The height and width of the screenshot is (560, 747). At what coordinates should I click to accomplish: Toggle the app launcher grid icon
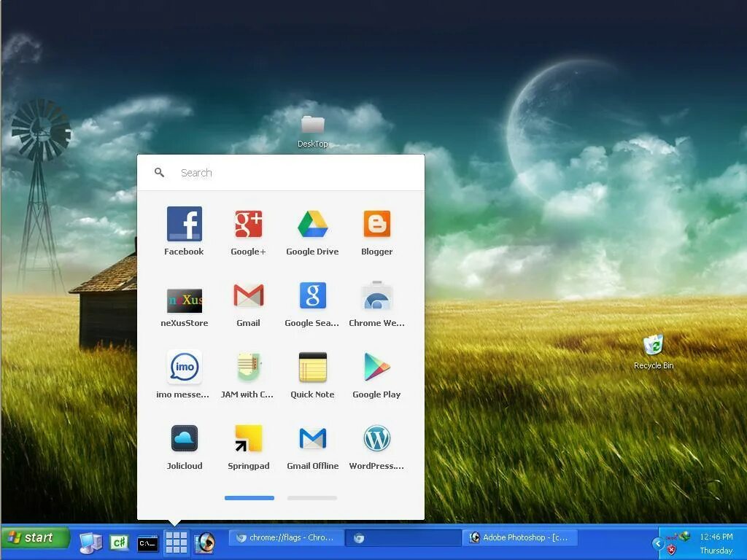177,542
